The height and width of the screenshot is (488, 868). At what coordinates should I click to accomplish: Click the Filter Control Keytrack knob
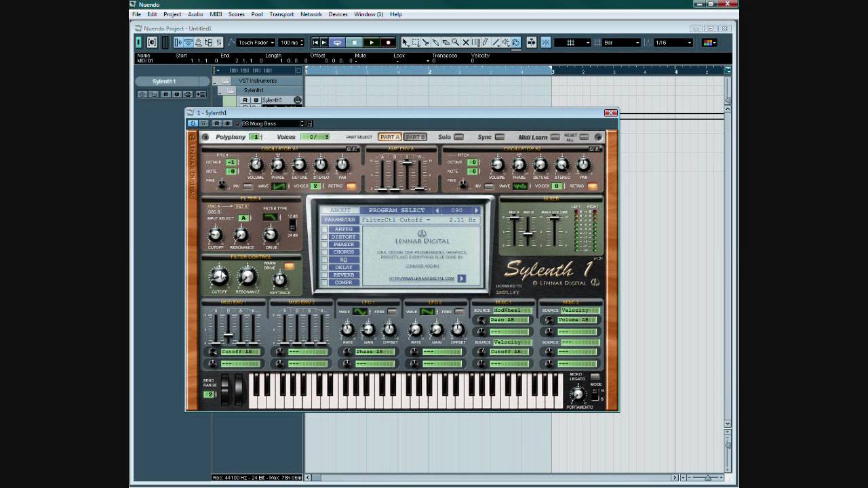pos(279,280)
